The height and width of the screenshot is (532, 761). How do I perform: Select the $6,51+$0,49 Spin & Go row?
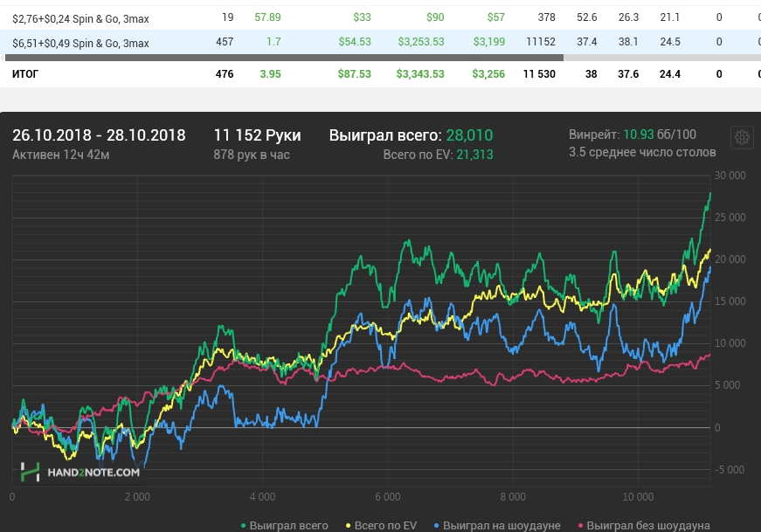click(x=80, y=43)
